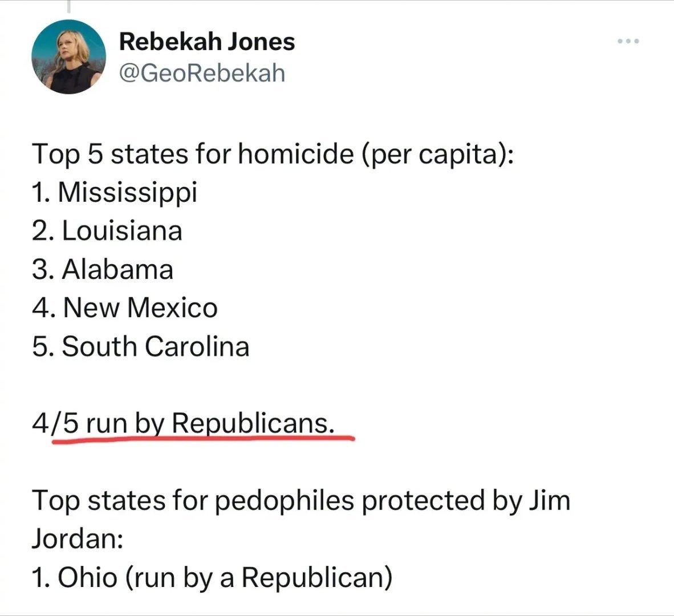The image size is (674, 616).
Task: Select the '5. South Carolina' list line
Action: 141,346
